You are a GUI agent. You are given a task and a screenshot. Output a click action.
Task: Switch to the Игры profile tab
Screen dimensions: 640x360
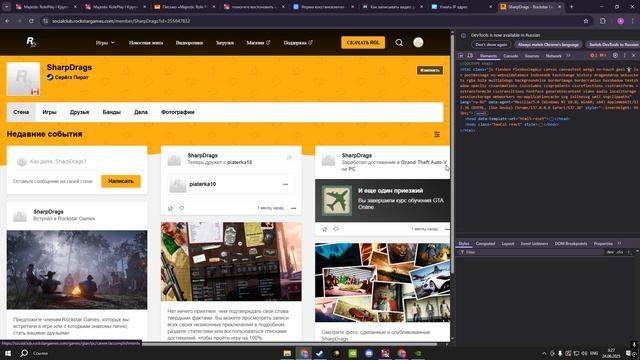pyautogui.click(x=49, y=112)
